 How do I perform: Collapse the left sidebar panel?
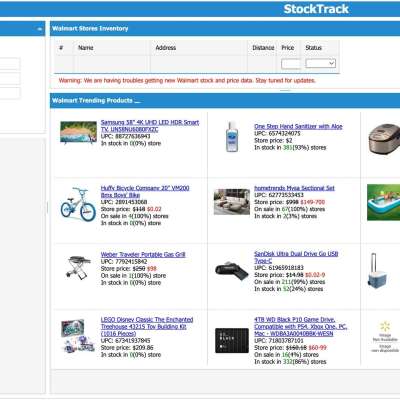tap(40, 29)
